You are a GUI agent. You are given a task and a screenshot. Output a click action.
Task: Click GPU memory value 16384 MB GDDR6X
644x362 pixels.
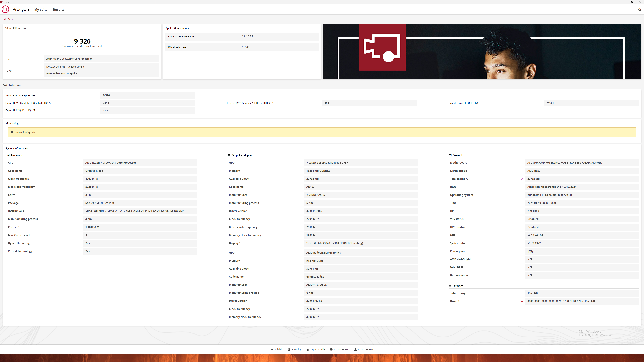(x=360, y=171)
